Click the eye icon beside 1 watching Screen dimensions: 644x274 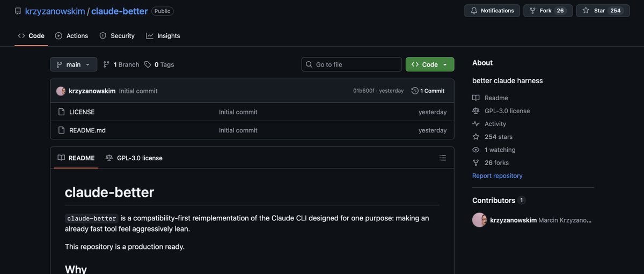point(476,150)
